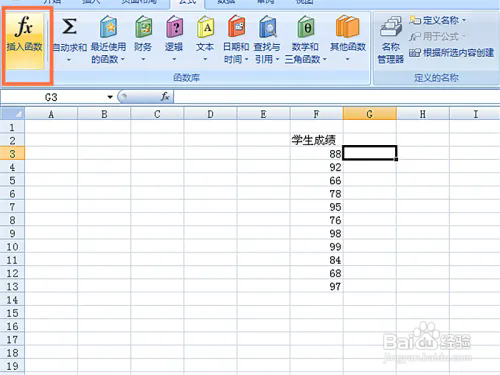Click cell containing 88
Image resolution: width=500 pixels, height=375 pixels.
[x=316, y=154]
